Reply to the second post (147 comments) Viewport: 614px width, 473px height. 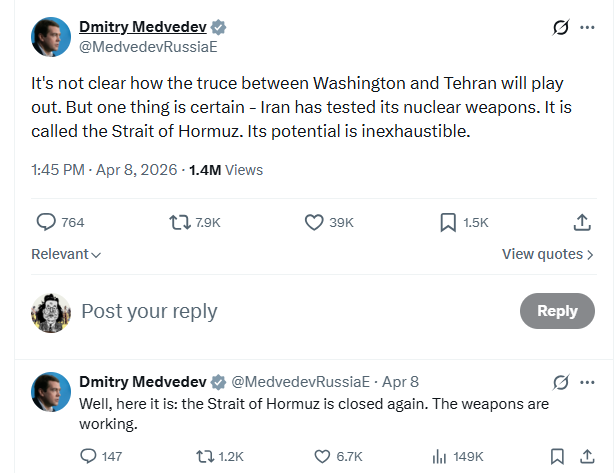point(88,456)
